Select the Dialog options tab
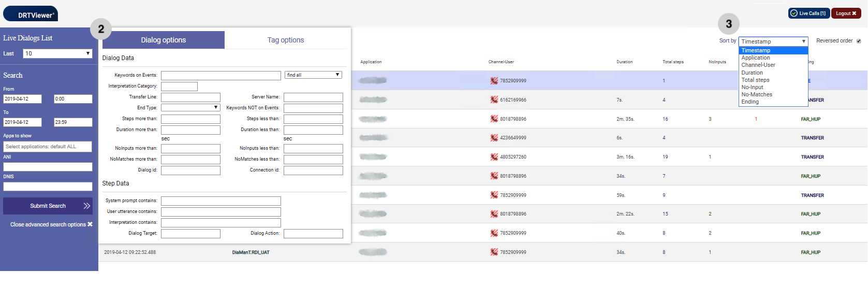 (x=163, y=40)
